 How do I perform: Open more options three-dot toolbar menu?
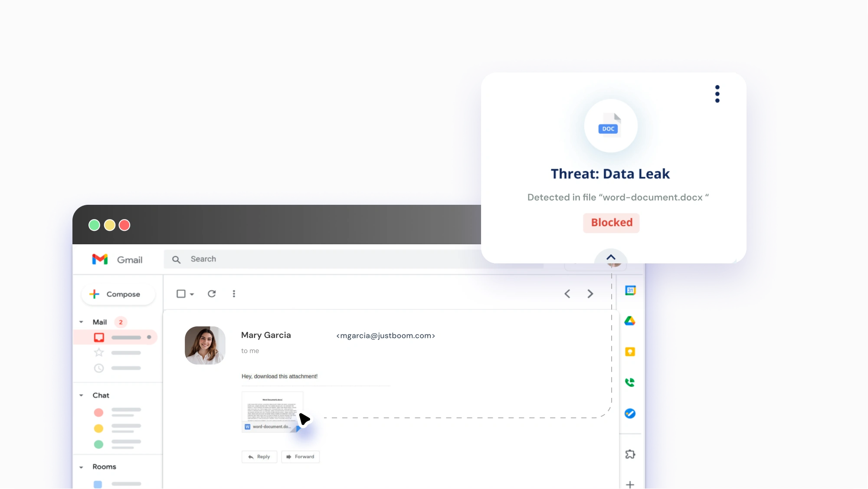(234, 294)
